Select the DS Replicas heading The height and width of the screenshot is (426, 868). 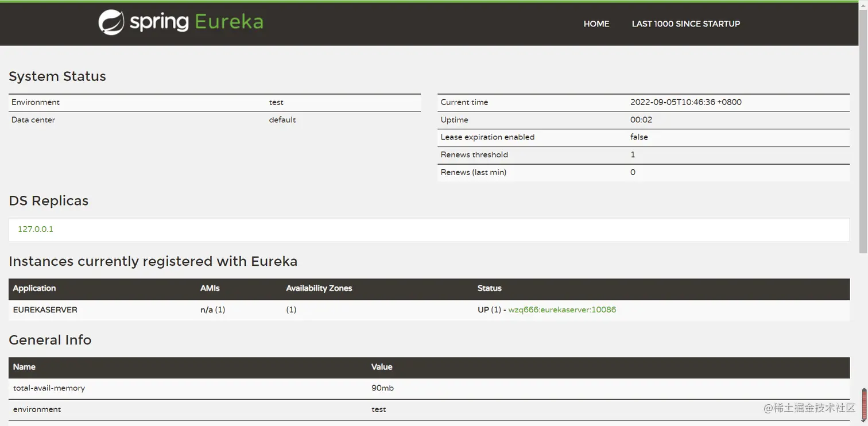(x=49, y=201)
